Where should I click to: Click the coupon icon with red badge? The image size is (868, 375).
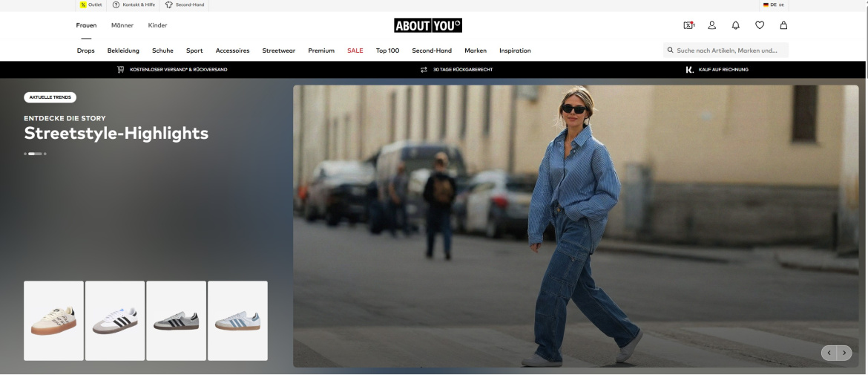coord(688,25)
